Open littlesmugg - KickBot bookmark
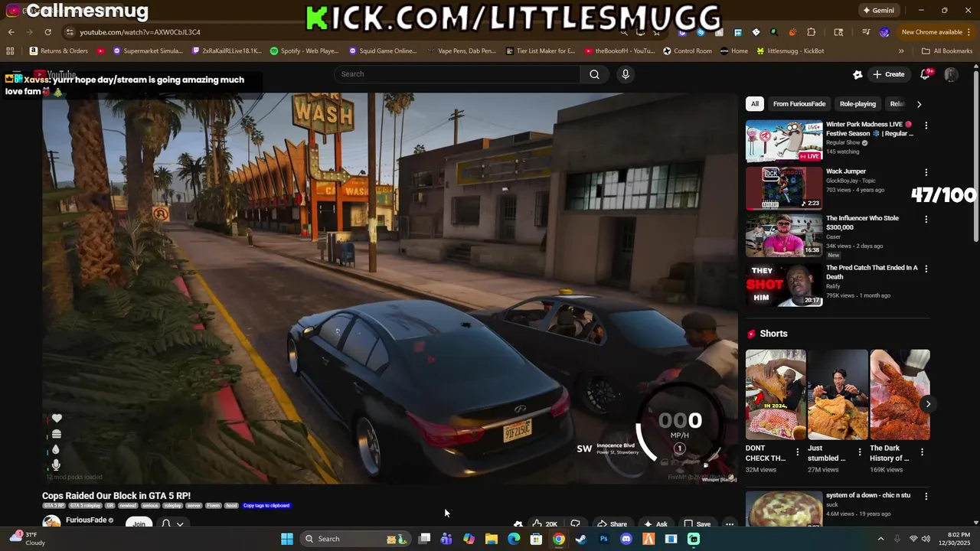The height and width of the screenshot is (551, 980). point(790,51)
